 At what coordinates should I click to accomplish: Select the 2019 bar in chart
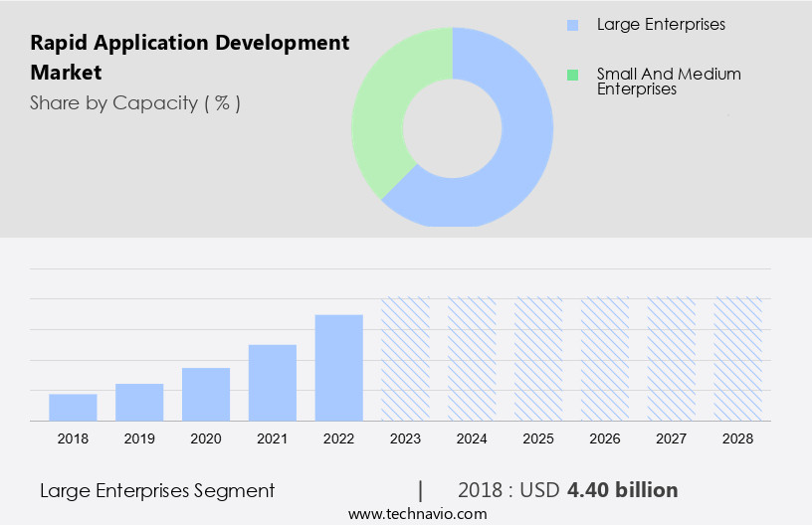pos(139,402)
